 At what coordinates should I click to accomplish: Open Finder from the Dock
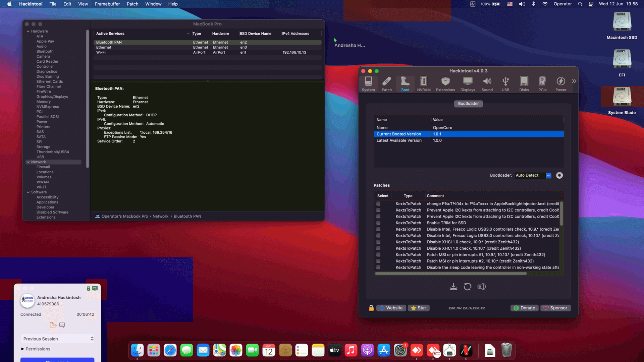point(137,350)
